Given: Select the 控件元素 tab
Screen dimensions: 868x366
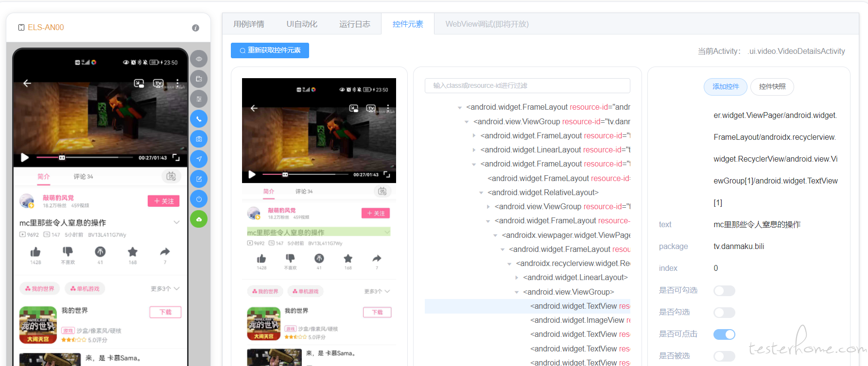Looking at the screenshot, I should pos(408,24).
